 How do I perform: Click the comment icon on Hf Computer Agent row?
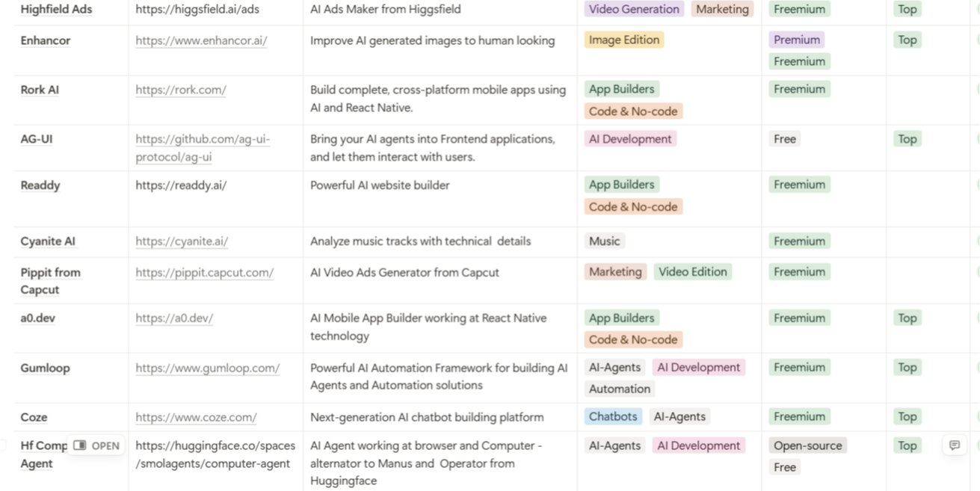point(955,445)
